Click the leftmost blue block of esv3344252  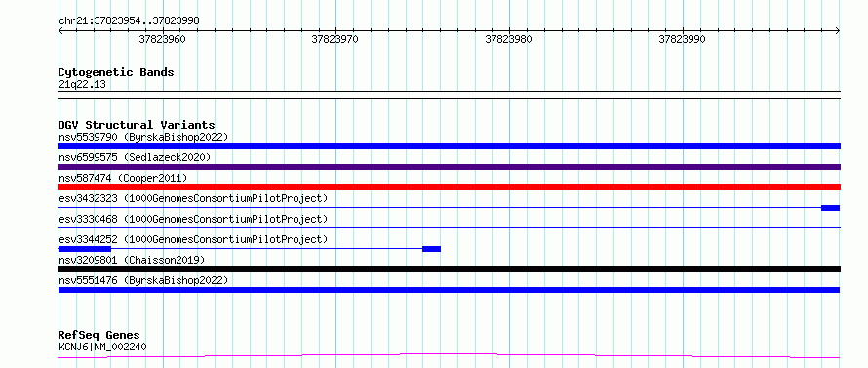tap(85, 249)
